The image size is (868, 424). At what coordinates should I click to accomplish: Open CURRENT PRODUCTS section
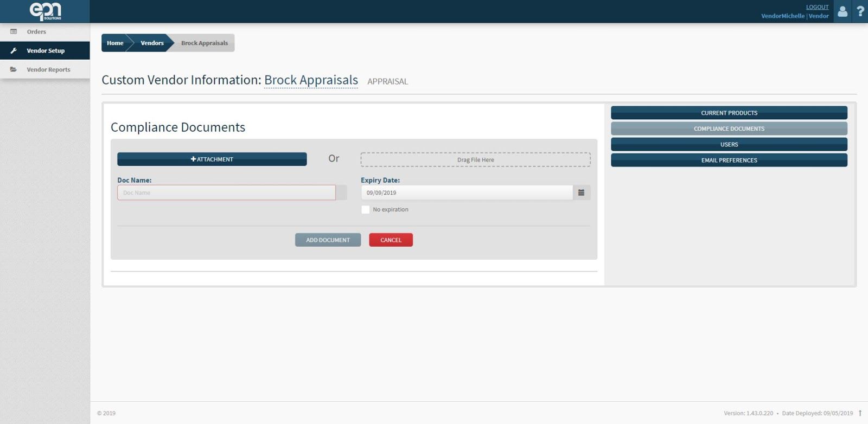(x=729, y=113)
